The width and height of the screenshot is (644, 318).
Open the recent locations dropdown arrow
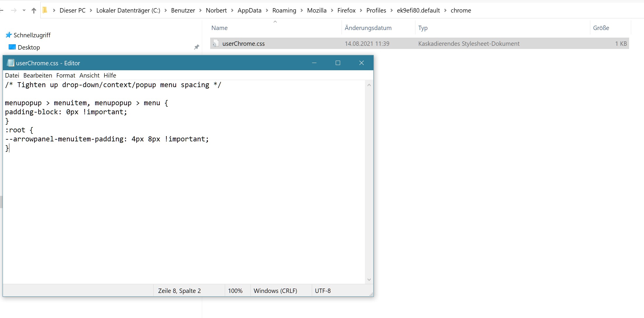[x=24, y=10]
